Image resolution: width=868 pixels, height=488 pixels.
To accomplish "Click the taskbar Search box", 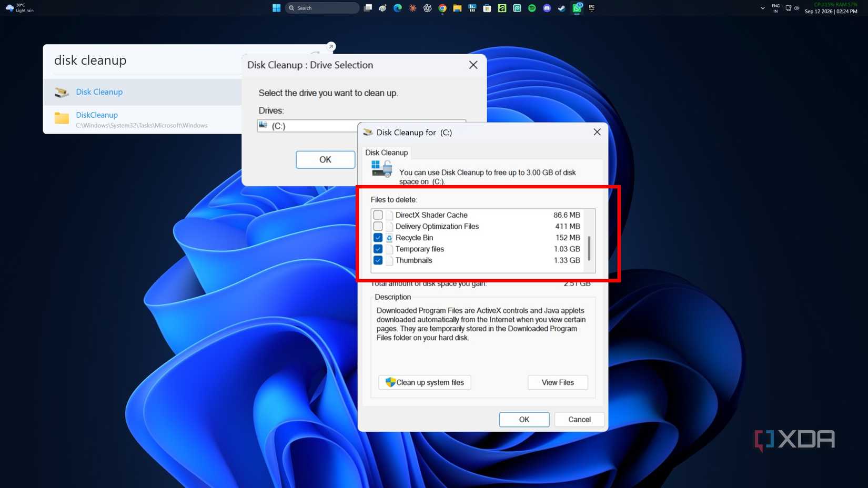I will 322,8.
